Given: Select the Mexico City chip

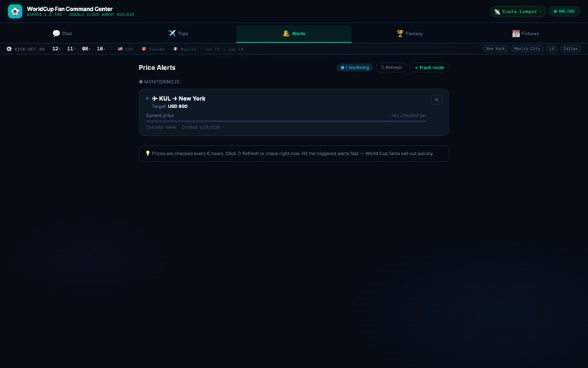Looking at the screenshot, I should coord(527,48).
